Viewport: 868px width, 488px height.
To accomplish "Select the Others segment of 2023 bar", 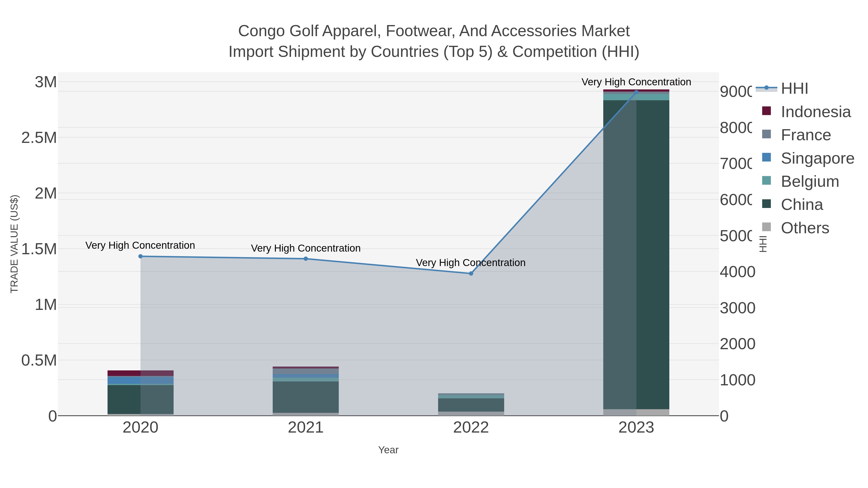I will coord(636,412).
